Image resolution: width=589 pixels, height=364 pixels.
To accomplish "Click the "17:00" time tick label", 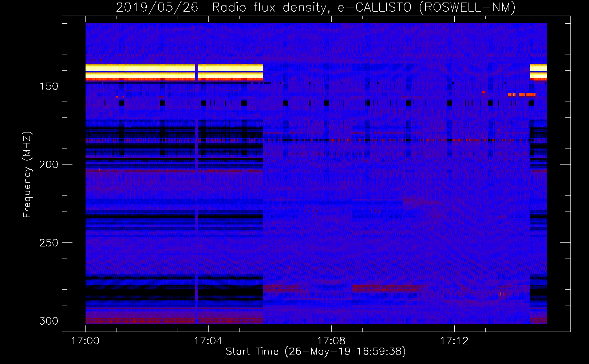I will click(85, 341).
